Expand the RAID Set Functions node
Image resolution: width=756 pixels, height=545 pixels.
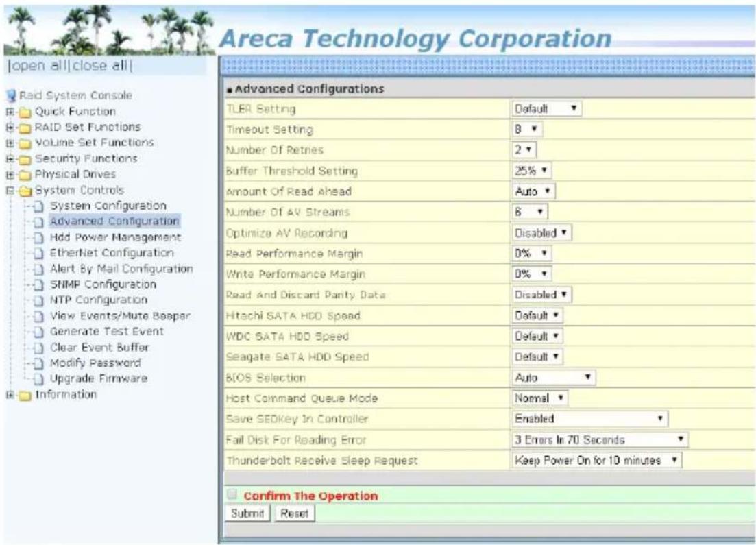pos(10,128)
